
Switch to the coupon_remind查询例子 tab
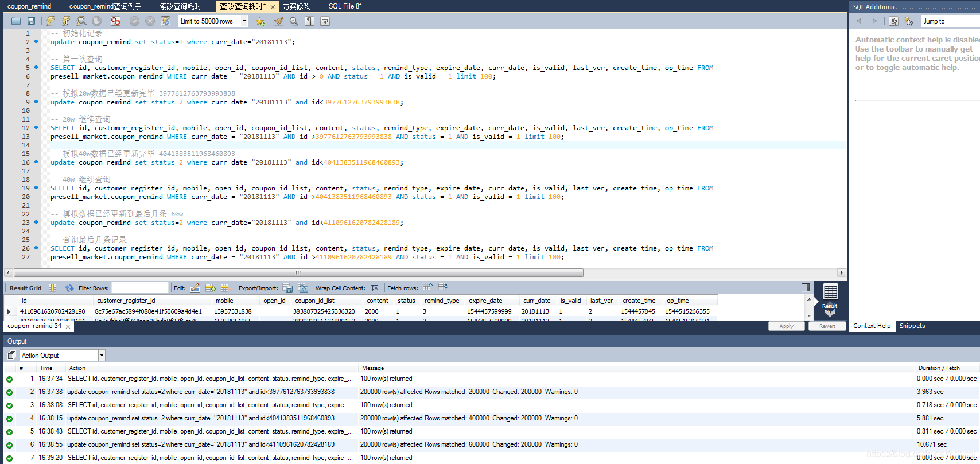pos(105,6)
